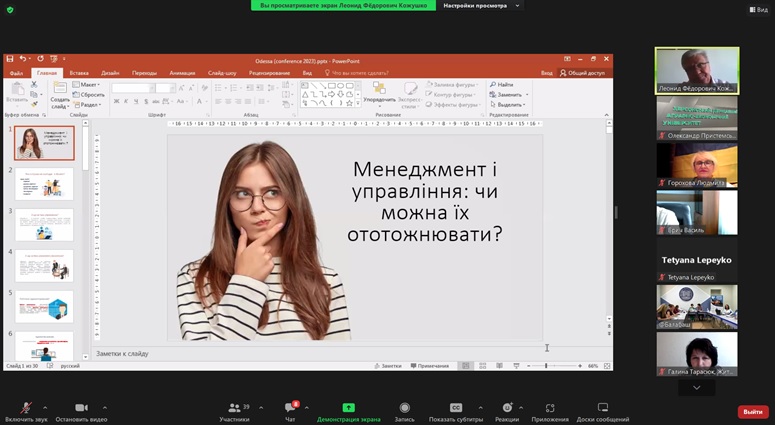Click Демонстрация экрана share screen button
The width and height of the screenshot is (775, 425).
click(348, 412)
